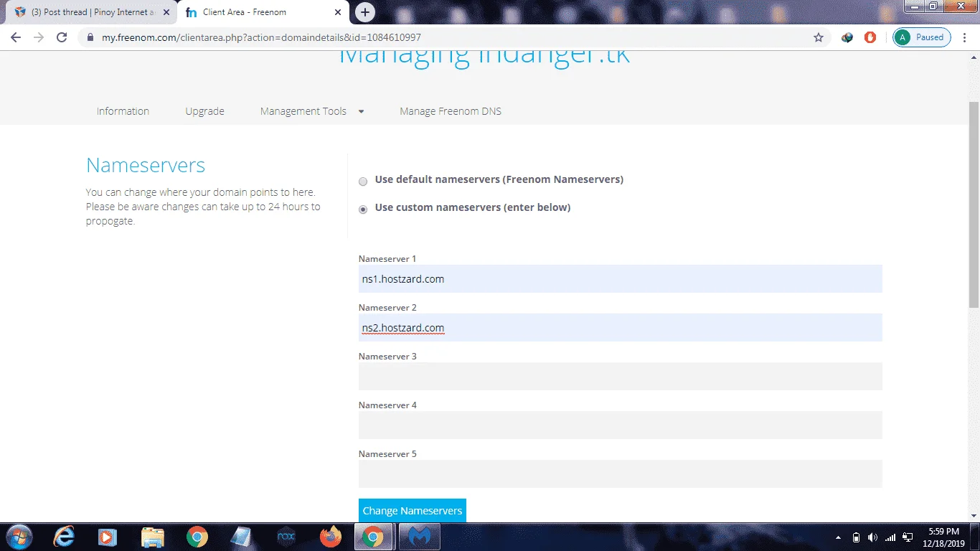Viewport: 980px width, 551px height.
Task: Switch to the Client Area - Freenom tab
Action: pyautogui.click(x=263, y=12)
